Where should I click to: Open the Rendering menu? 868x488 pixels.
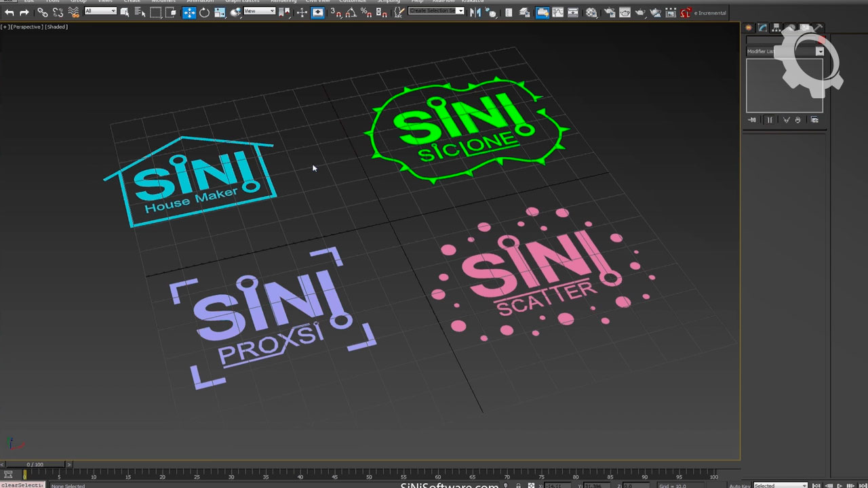point(283,2)
